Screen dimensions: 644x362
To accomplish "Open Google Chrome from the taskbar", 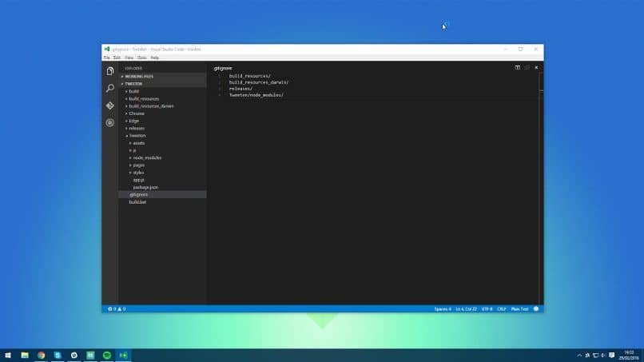I will point(41,355).
